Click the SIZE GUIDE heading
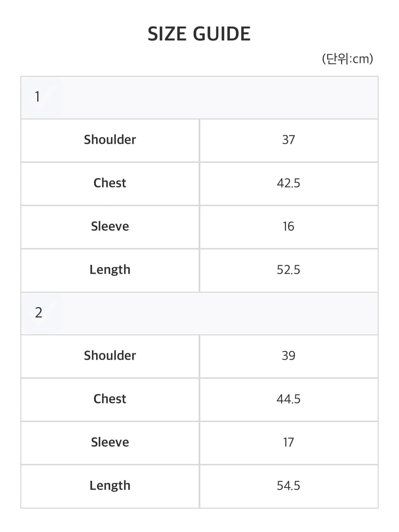The width and height of the screenshot is (399, 532). [x=199, y=34]
